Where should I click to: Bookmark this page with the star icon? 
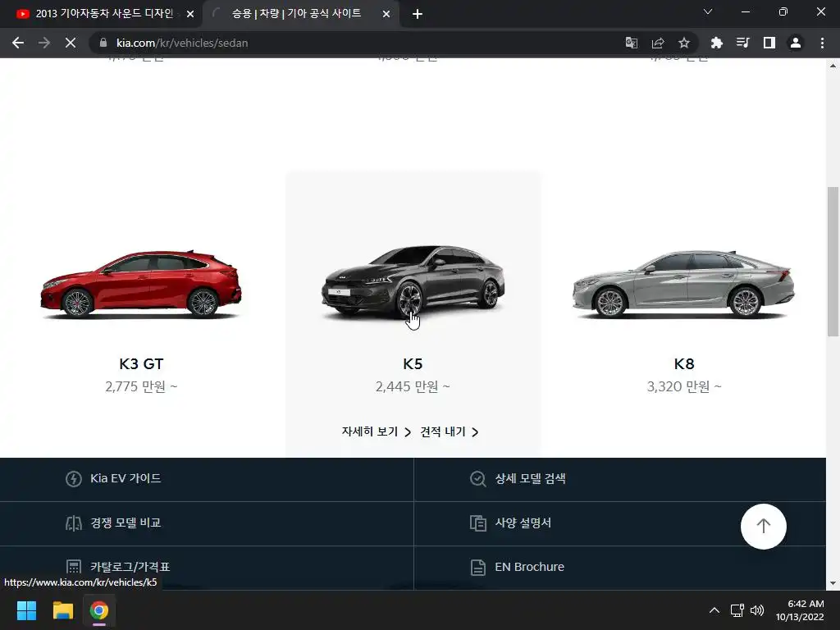(x=684, y=43)
